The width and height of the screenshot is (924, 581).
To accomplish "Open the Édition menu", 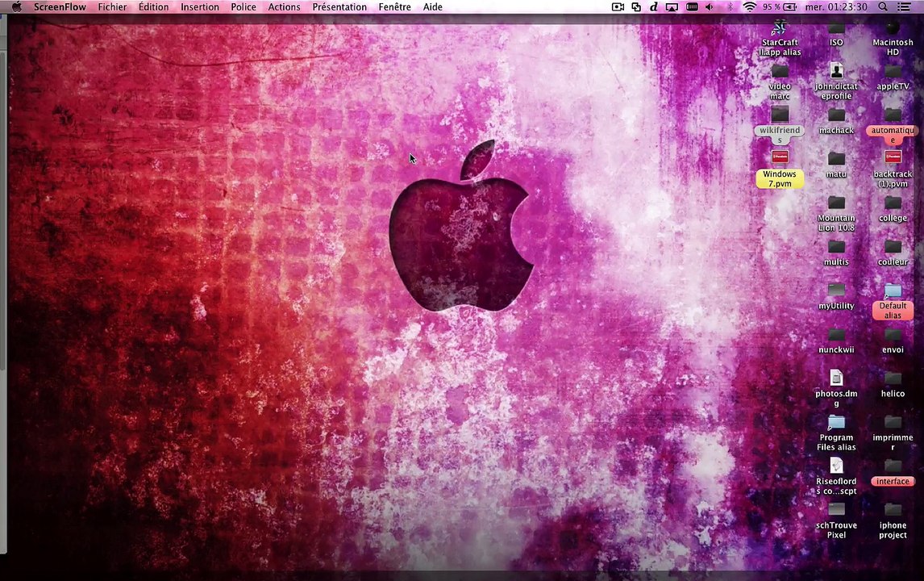I will tap(153, 7).
